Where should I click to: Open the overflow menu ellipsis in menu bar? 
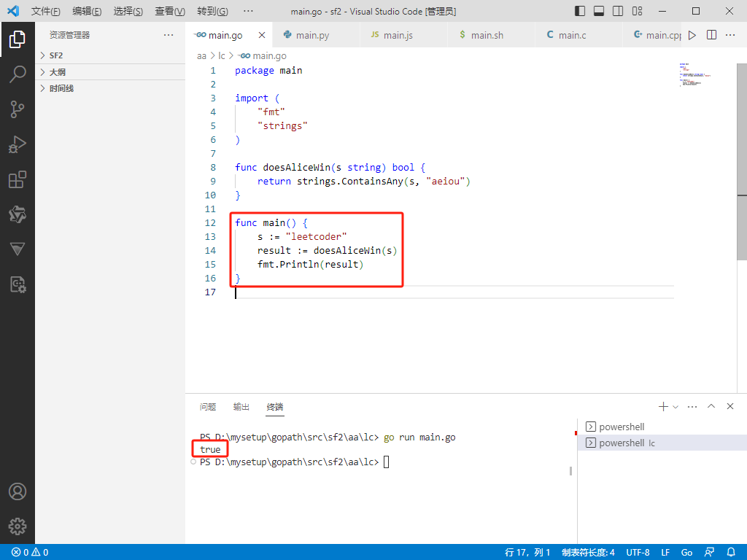coord(248,11)
